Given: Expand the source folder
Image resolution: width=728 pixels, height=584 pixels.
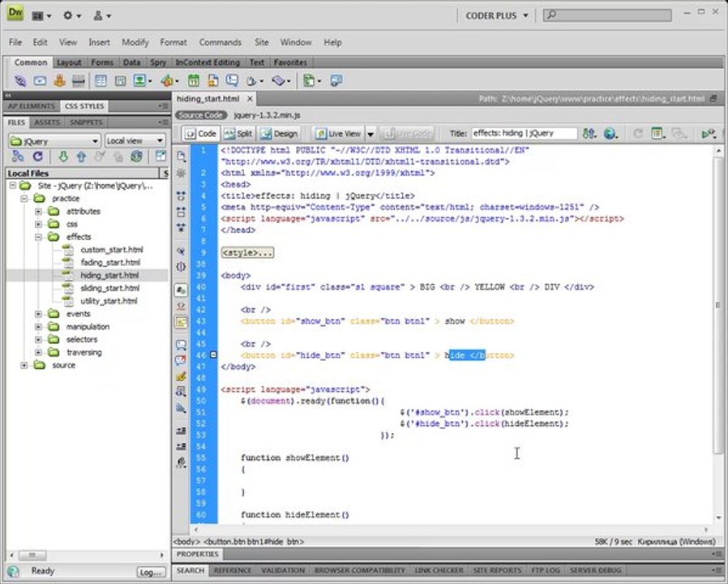Looking at the screenshot, I should pos(24,365).
